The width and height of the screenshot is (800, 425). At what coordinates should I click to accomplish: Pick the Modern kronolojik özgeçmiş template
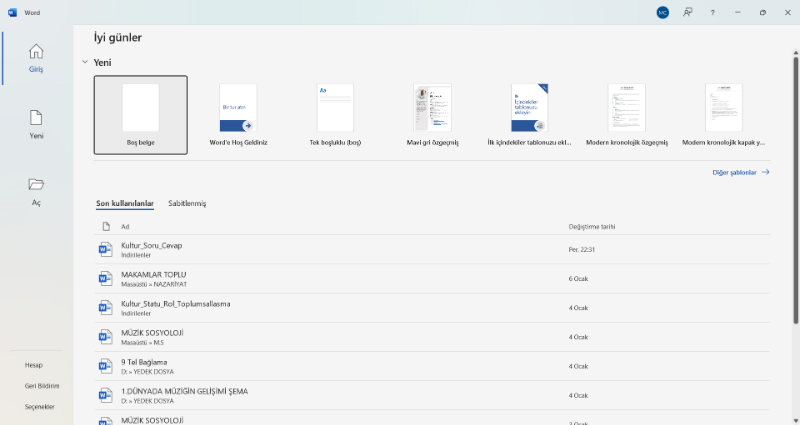tap(627, 115)
